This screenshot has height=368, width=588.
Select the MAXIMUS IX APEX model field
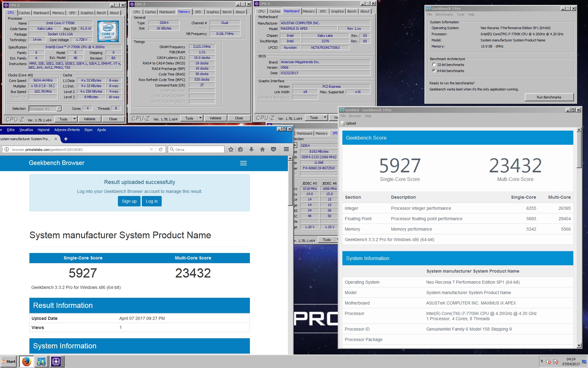309,29
